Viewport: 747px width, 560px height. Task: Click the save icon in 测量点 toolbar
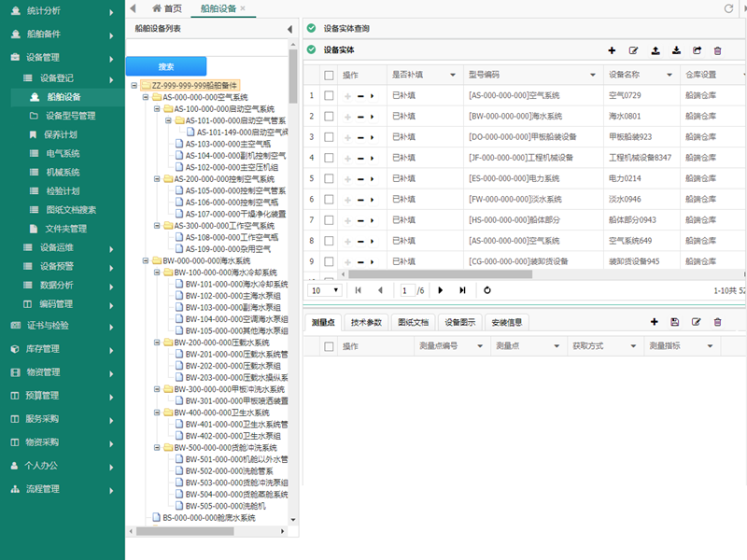click(x=675, y=322)
